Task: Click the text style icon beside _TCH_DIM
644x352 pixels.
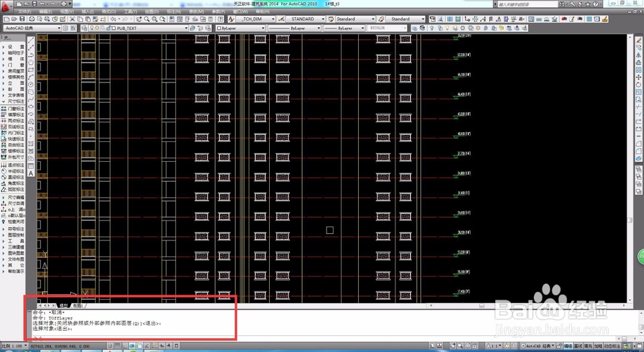Action: [232, 19]
